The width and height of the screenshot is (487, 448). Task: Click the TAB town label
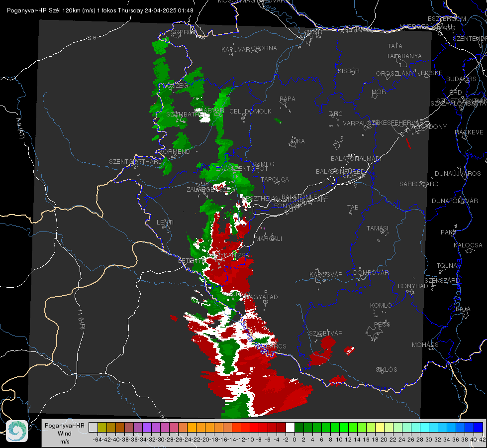point(353,207)
